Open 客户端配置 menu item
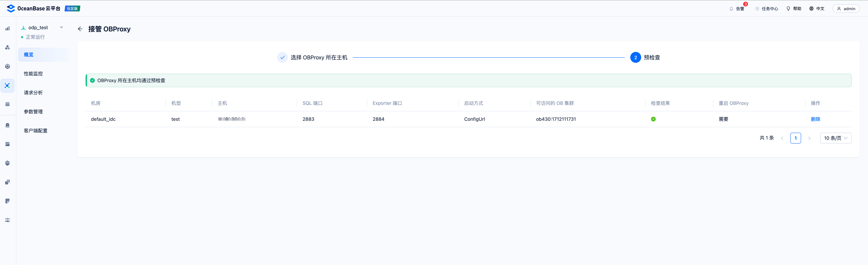Viewport: 868px width, 265px height. 36,131
